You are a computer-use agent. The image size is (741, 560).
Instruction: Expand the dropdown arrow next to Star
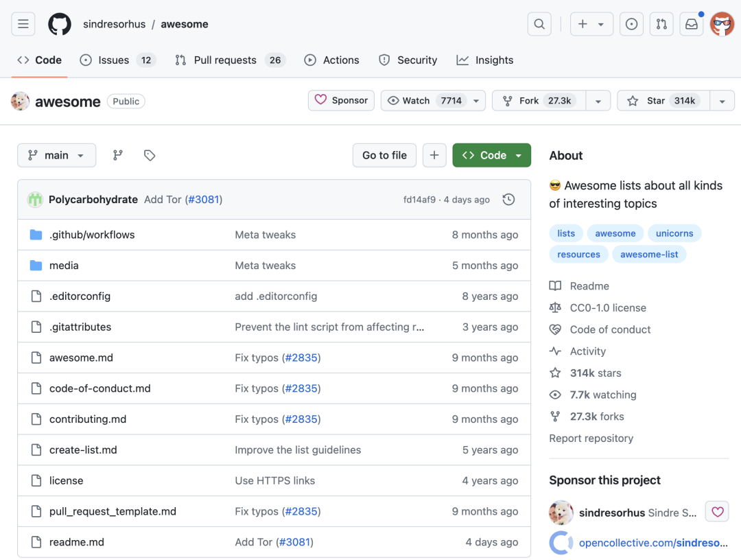(x=722, y=101)
